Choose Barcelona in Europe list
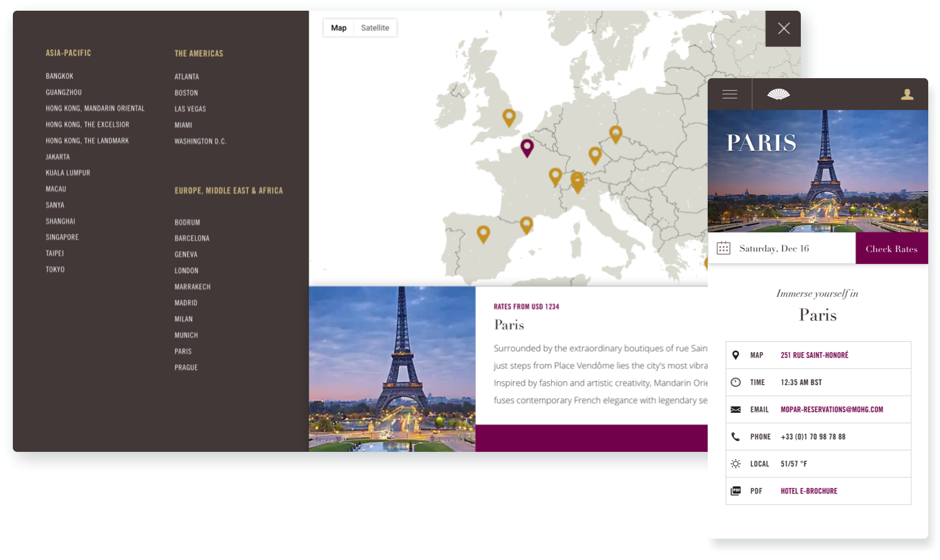Viewport: 940px width, 560px height. (x=192, y=238)
